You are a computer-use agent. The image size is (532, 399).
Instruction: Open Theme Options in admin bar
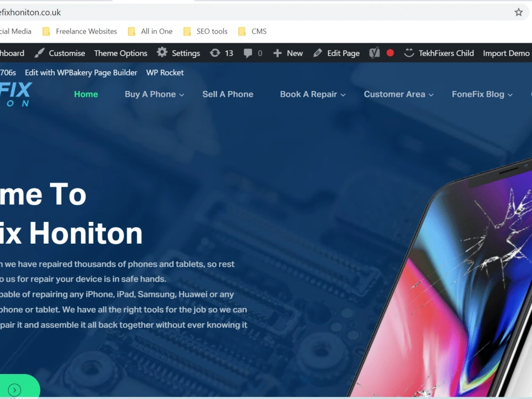pos(121,53)
